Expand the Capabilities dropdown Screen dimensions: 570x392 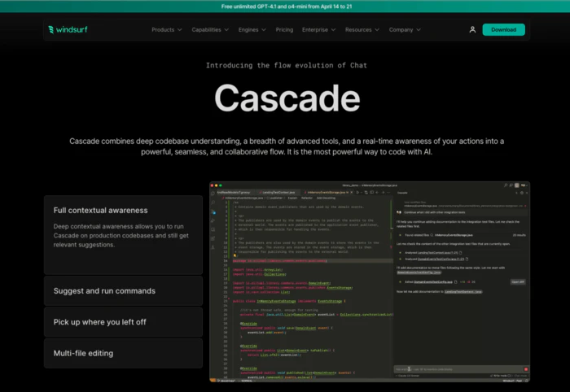[x=210, y=30]
